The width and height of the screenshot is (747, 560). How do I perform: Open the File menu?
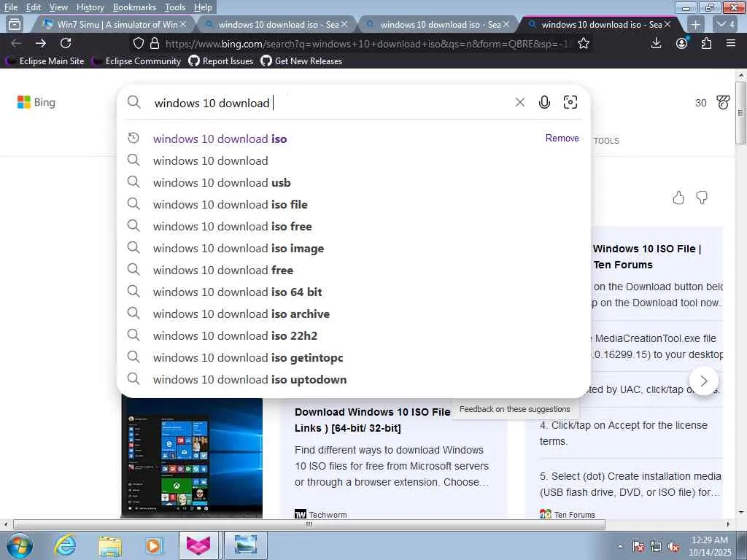[x=10, y=7]
